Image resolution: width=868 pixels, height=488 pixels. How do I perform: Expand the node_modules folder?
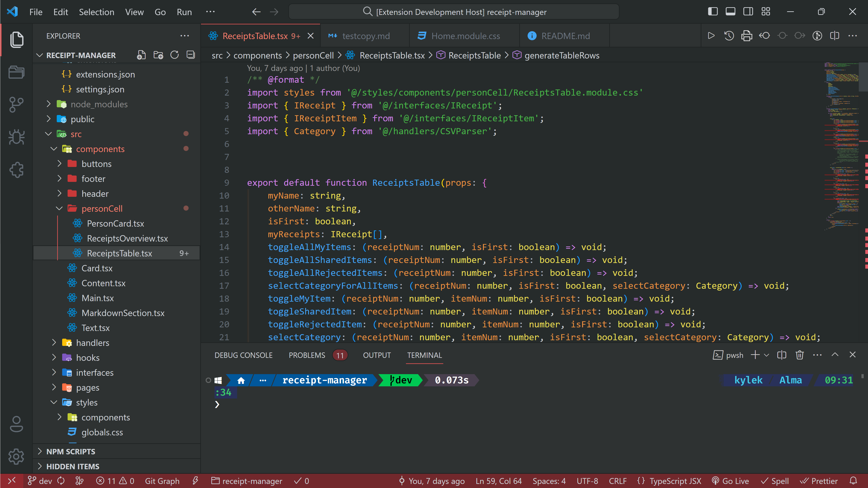(49, 104)
